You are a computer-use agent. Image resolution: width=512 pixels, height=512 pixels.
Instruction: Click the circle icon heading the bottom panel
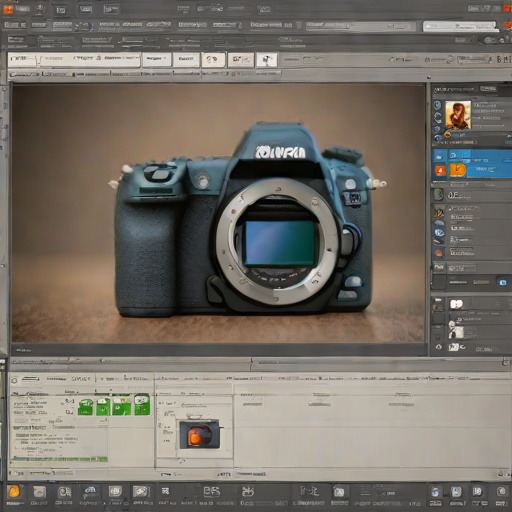tap(14, 380)
